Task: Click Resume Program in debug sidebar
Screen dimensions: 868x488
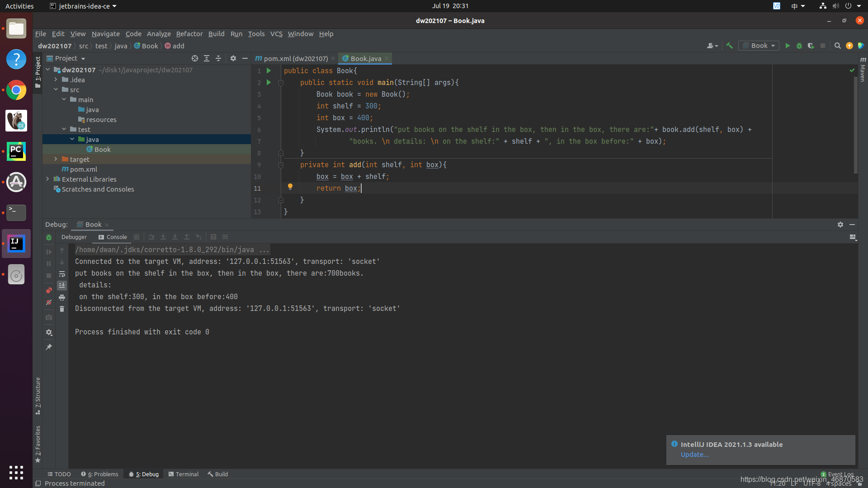Action: [49, 252]
